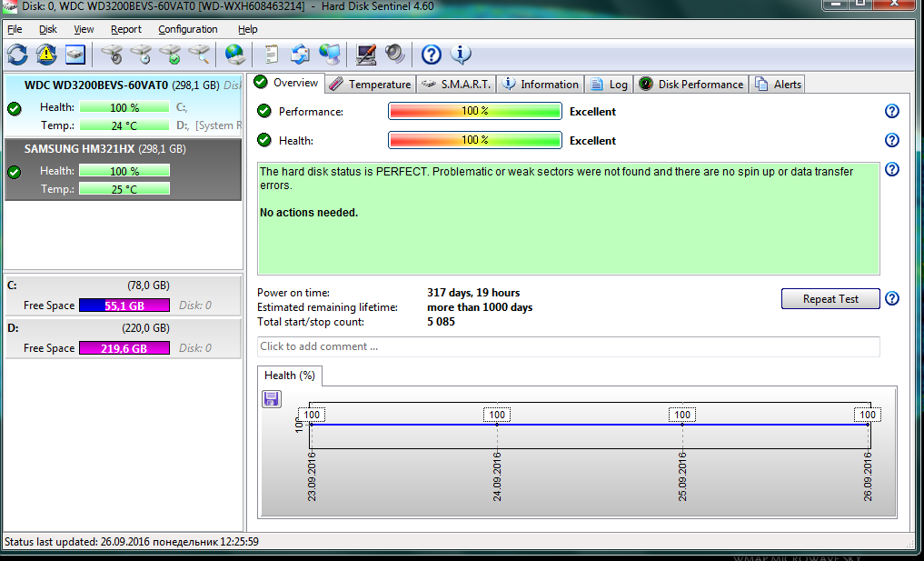
Task: Open the Disk menu
Action: (48, 29)
